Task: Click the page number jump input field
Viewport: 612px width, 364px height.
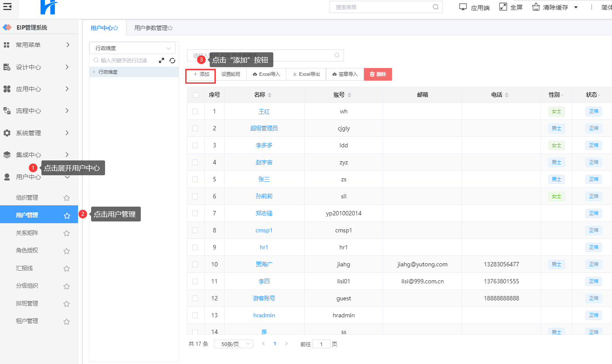Action: click(321, 344)
